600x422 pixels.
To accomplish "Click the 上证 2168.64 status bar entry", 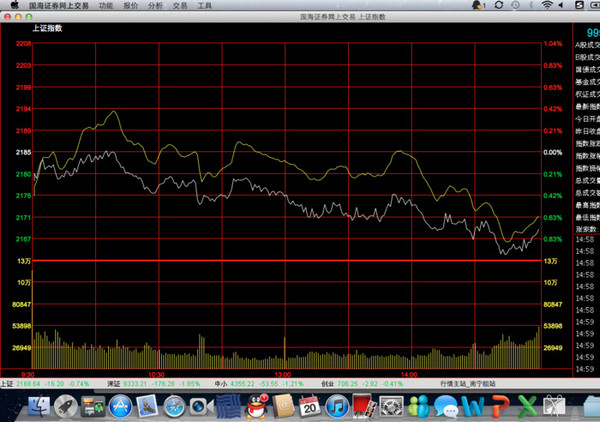I will point(45,383).
